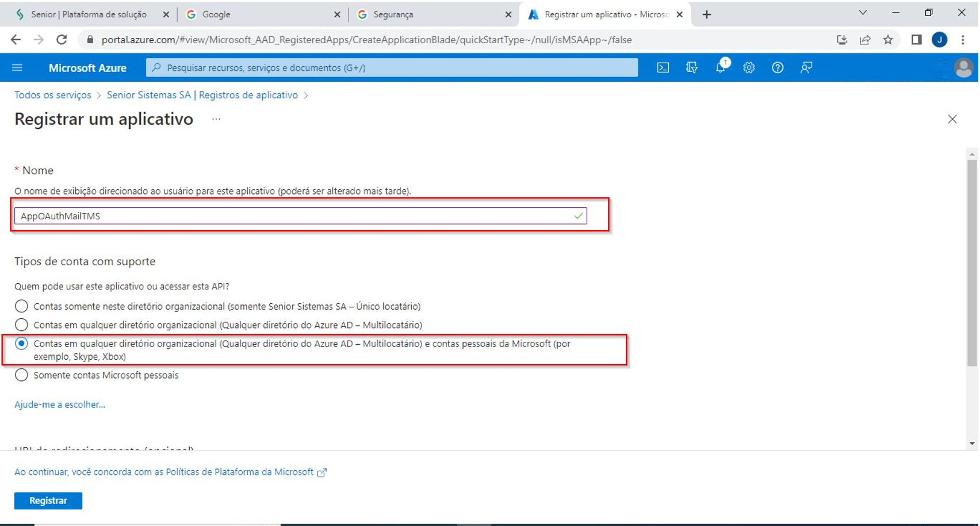980x526 pixels.
Task: Close the Senior Plataforma de solução tab
Action: pos(166,15)
